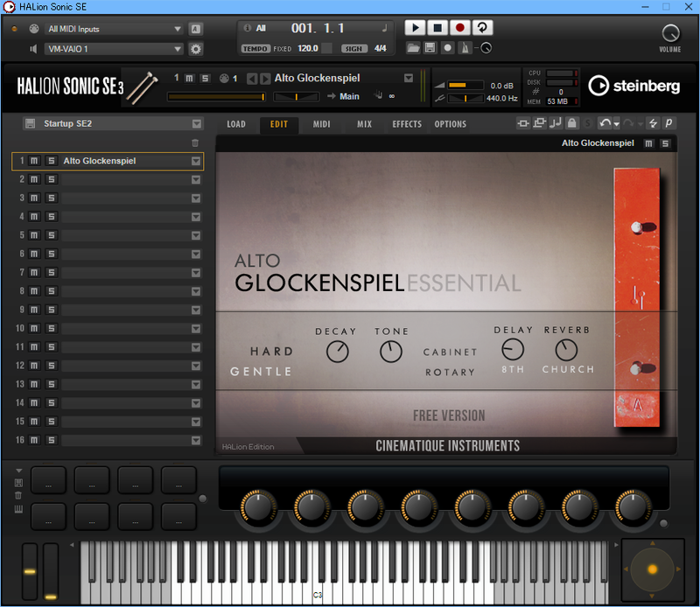
Task: Click the 8TH delay label
Action: [513, 370]
